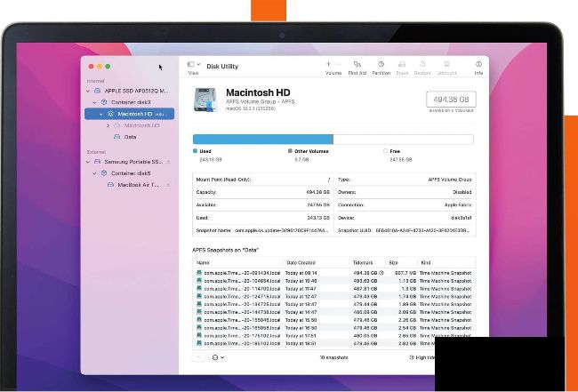Select the Data volume in sidebar
This screenshot has height=392, width=578.
click(130, 137)
